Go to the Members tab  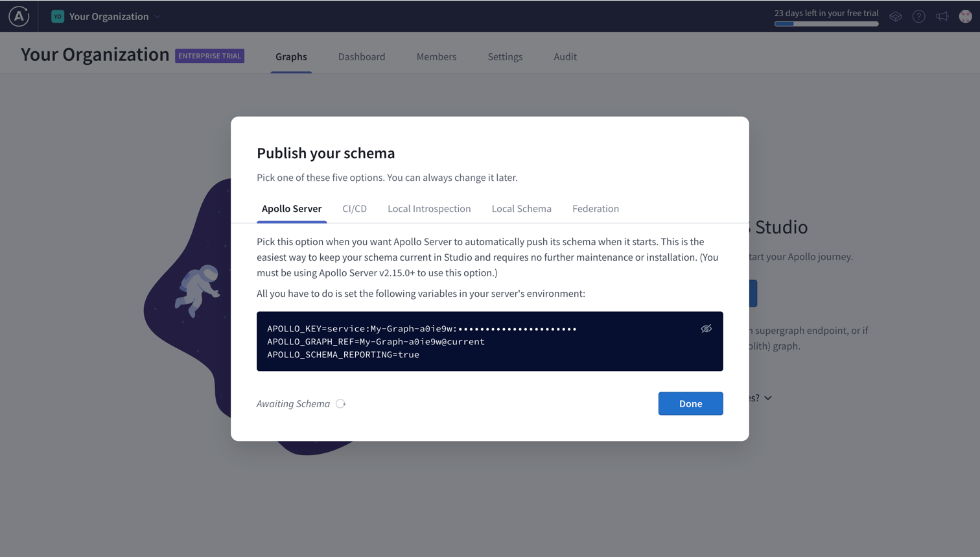coord(436,57)
